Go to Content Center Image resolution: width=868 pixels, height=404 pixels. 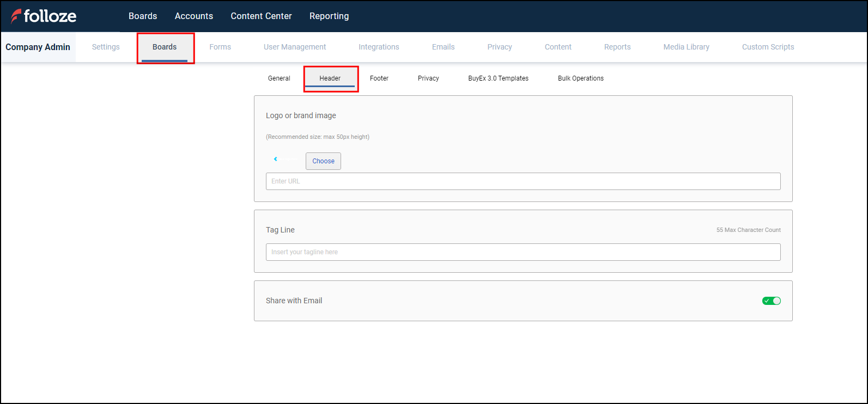pyautogui.click(x=261, y=16)
